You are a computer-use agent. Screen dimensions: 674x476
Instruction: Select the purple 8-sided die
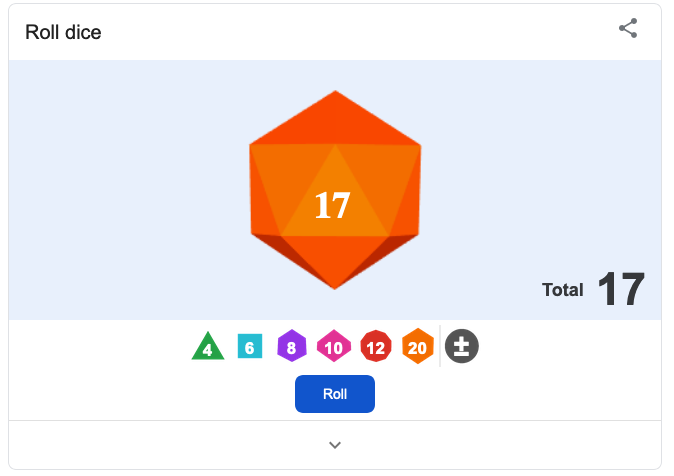tap(291, 347)
